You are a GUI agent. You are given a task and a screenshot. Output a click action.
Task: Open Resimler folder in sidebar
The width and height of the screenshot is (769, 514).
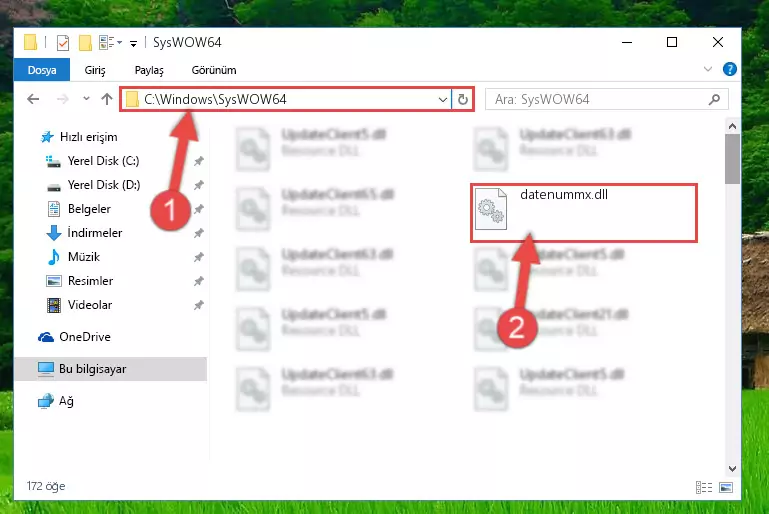pos(90,281)
